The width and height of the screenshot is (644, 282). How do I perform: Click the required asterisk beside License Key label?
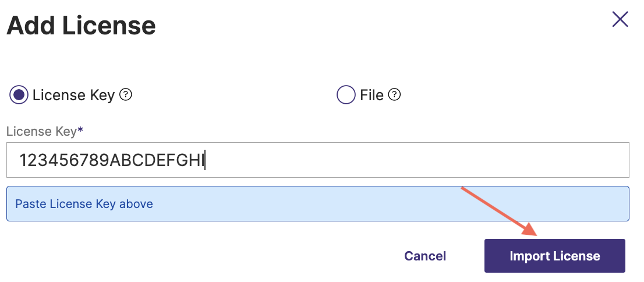click(80, 131)
